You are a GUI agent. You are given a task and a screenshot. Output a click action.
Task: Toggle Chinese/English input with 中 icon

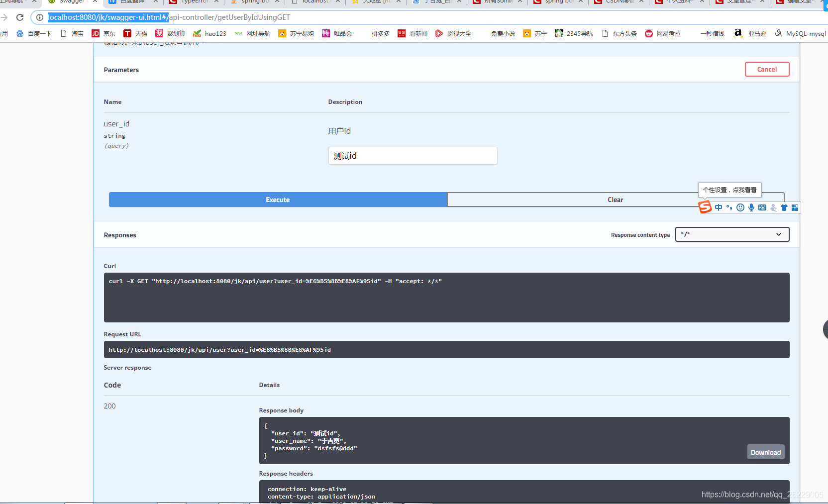pos(719,207)
